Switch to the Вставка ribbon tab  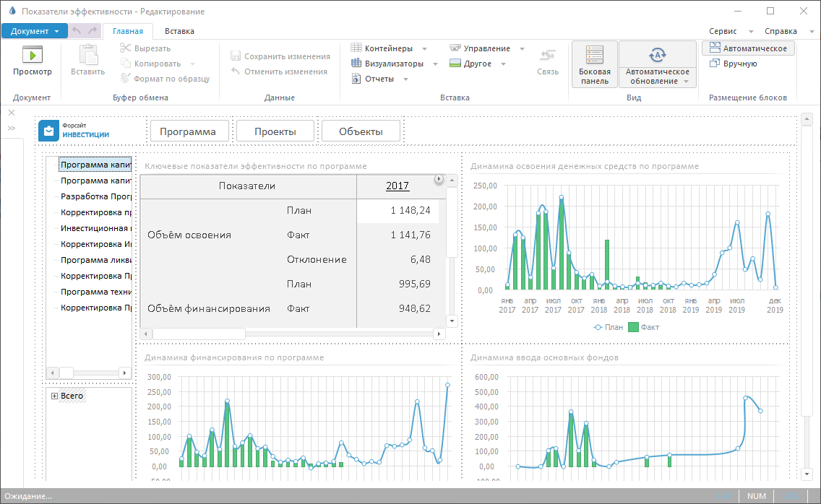179,31
